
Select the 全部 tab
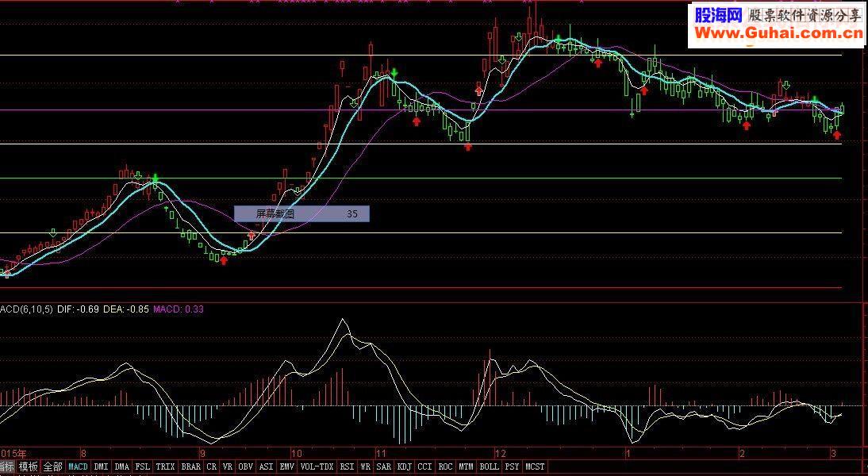[x=52, y=466]
